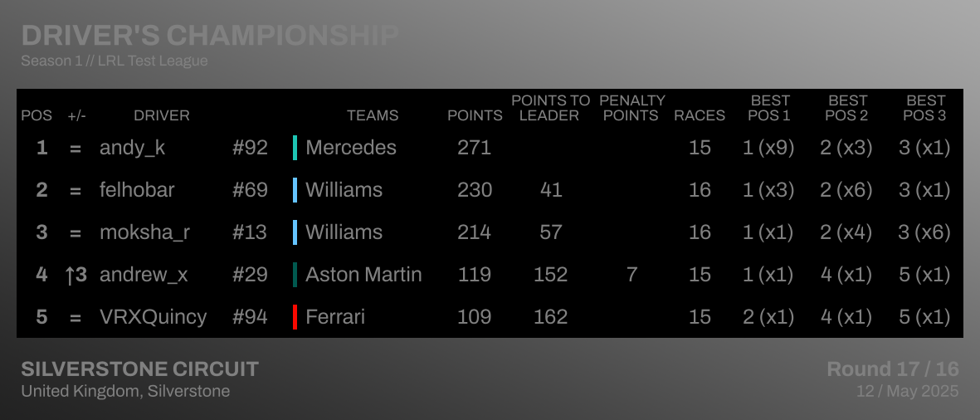Click the Round 17 / 16 label
Screen dimensions: 980x420
(x=893, y=369)
